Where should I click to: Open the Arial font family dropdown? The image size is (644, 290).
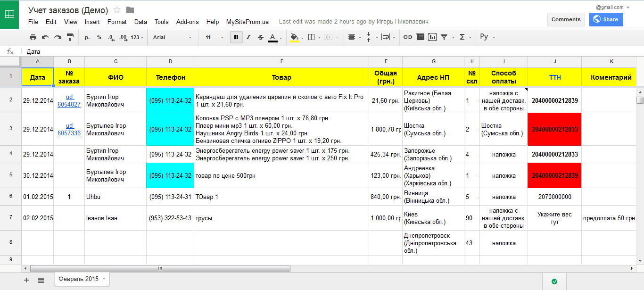point(173,37)
